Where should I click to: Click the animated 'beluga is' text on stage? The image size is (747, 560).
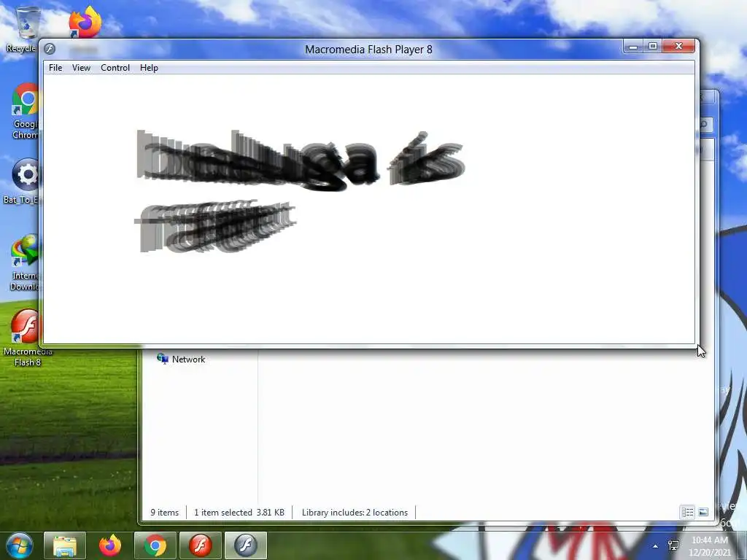tap(300, 160)
